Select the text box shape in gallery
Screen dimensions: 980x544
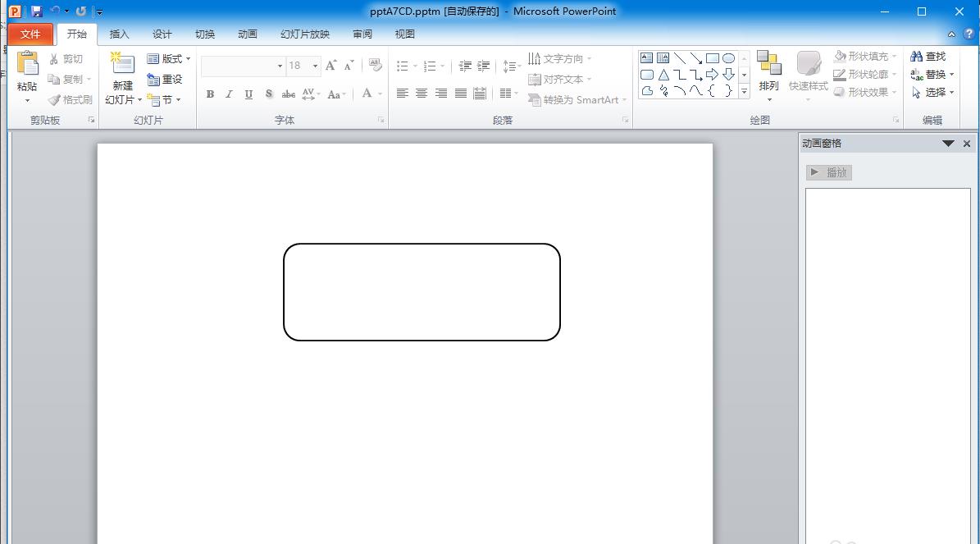tap(646, 58)
